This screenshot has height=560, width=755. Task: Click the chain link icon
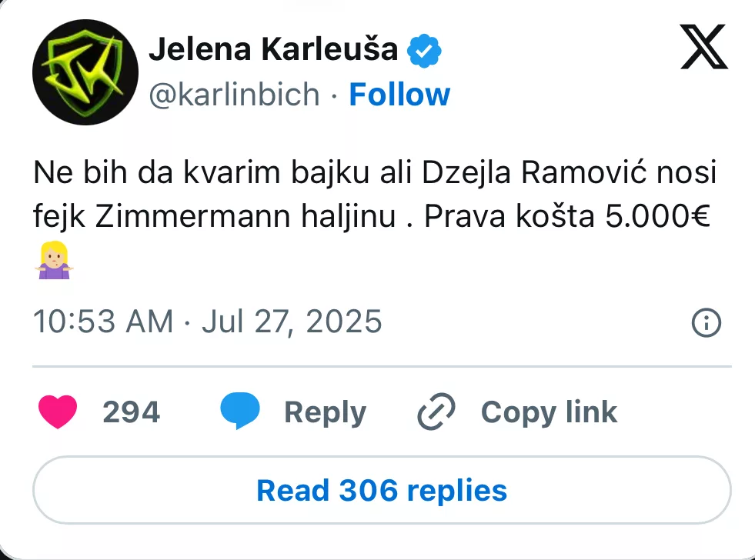(x=436, y=412)
